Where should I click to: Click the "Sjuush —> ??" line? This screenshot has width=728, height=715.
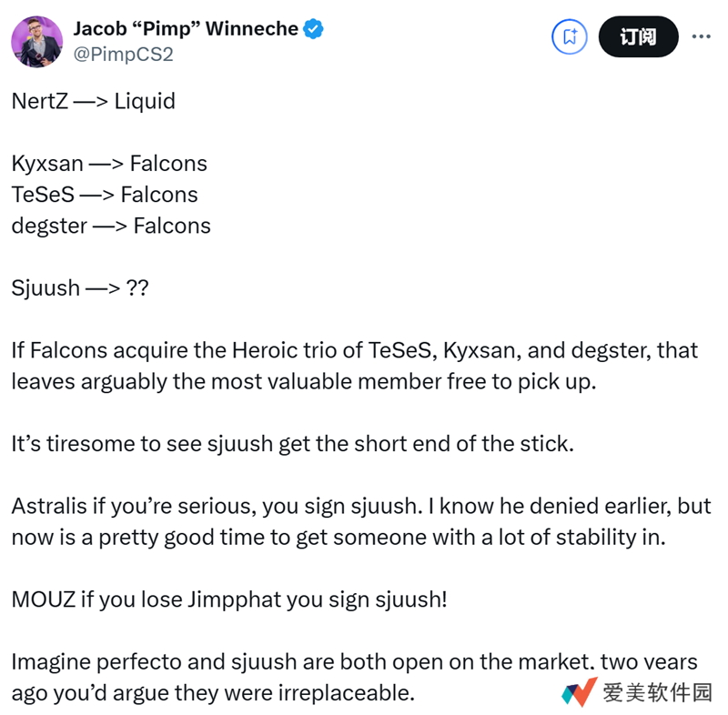tap(80, 288)
